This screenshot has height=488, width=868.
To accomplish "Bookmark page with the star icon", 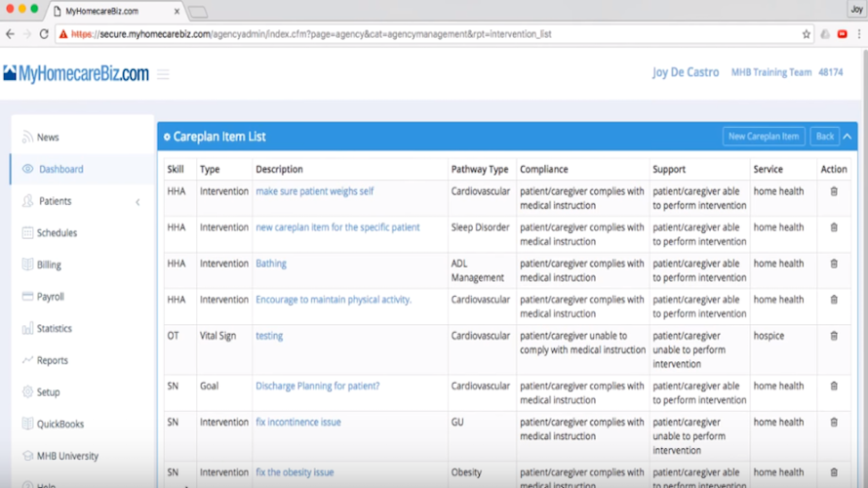I will click(806, 34).
